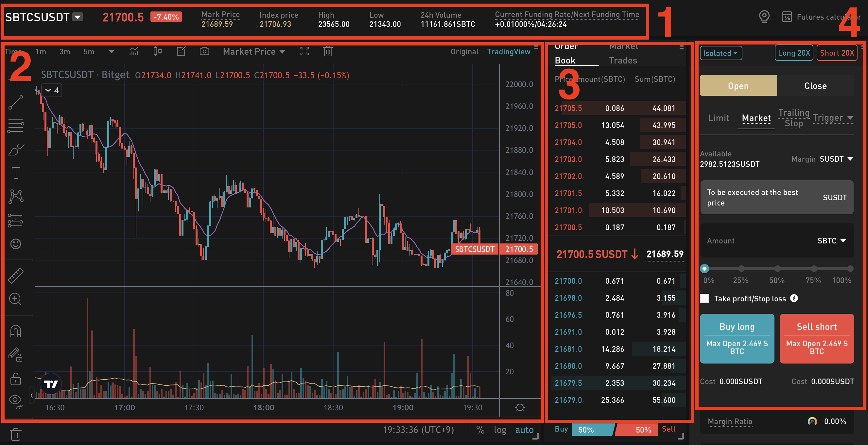Select the trend line drawing tool

[15, 102]
